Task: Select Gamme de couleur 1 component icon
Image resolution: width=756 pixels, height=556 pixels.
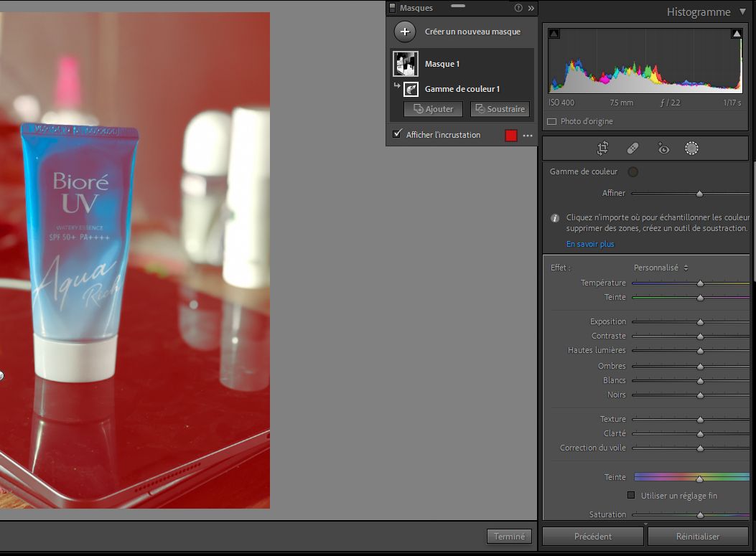Action: (411, 89)
